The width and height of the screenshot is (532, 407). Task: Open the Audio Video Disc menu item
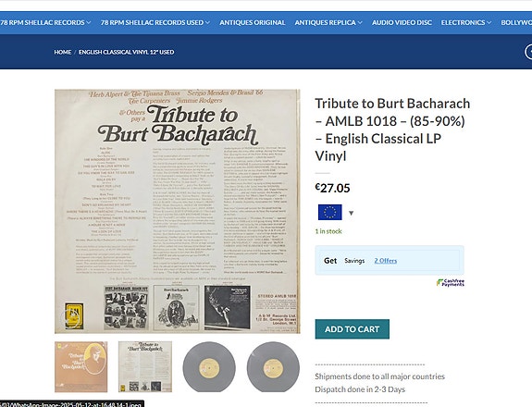(402, 23)
